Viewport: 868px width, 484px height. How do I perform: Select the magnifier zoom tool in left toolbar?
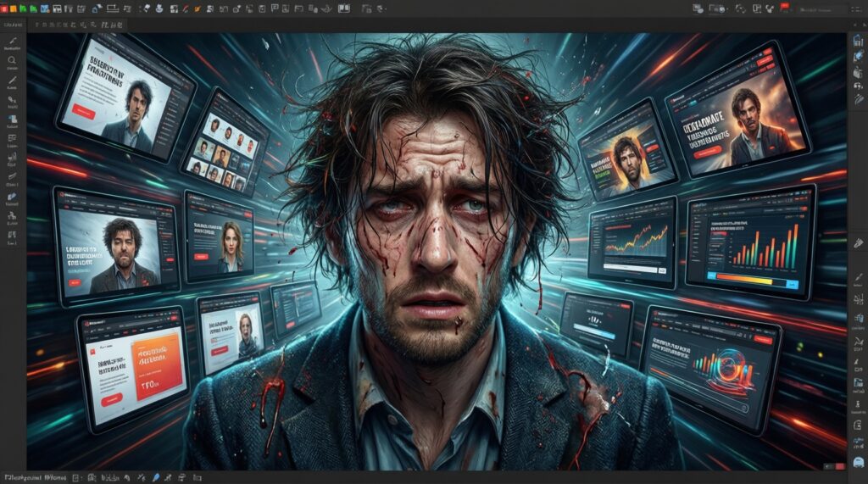click(13, 60)
